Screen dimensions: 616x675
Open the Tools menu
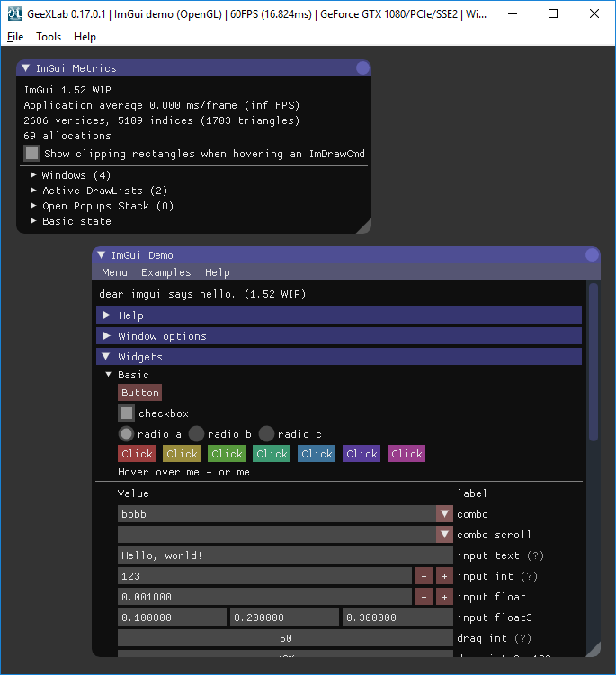coord(49,37)
